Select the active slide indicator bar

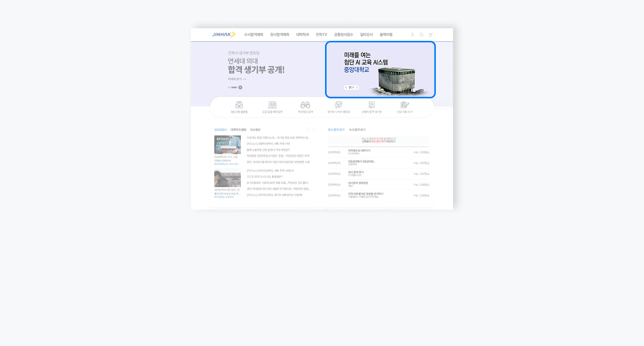tap(234, 87)
